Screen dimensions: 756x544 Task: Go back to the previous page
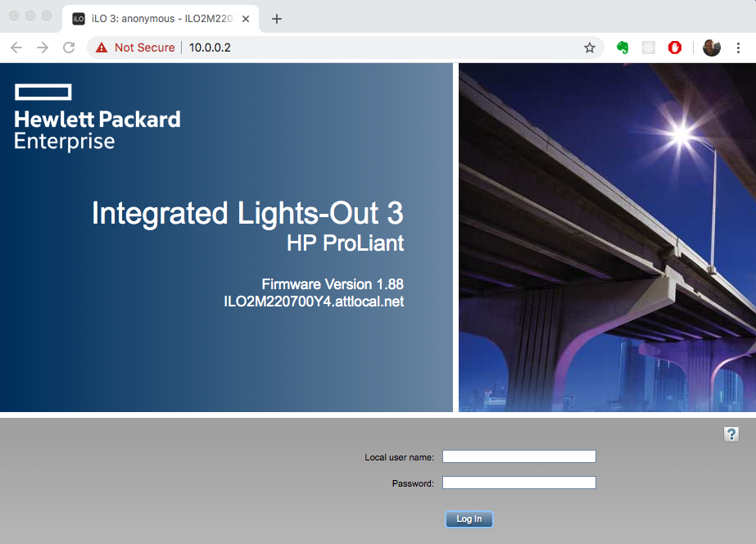[16, 48]
